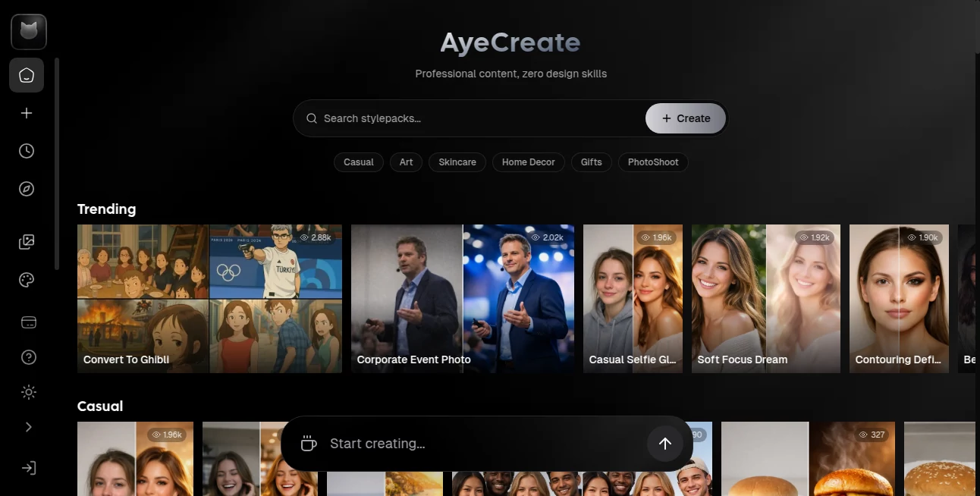Select the palette icon for styles
Image resolution: width=980 pixels, height=496 pixels.
click(27, 279)
